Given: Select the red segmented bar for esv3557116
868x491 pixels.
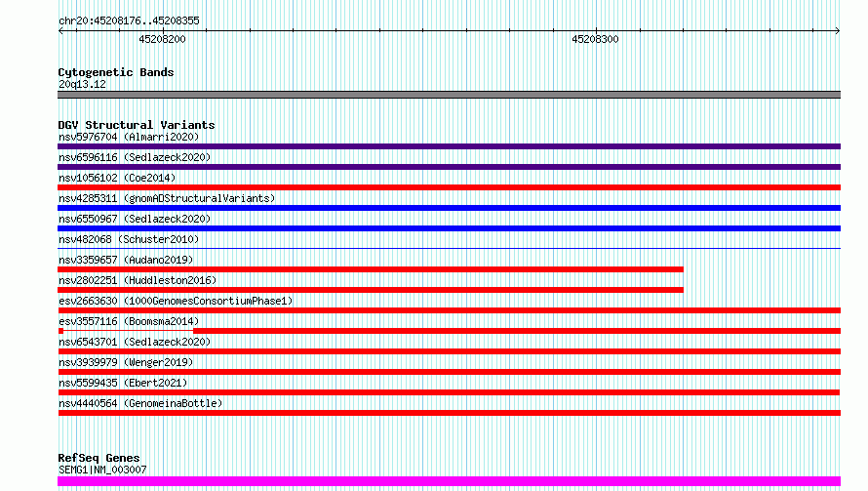Looking at the screenshot, I should pos(449,331).
